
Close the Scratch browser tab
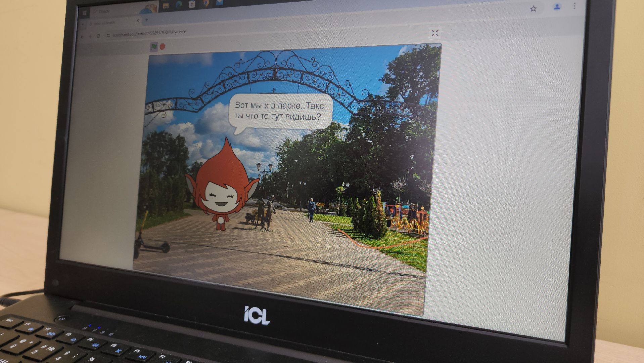point(138,21)
